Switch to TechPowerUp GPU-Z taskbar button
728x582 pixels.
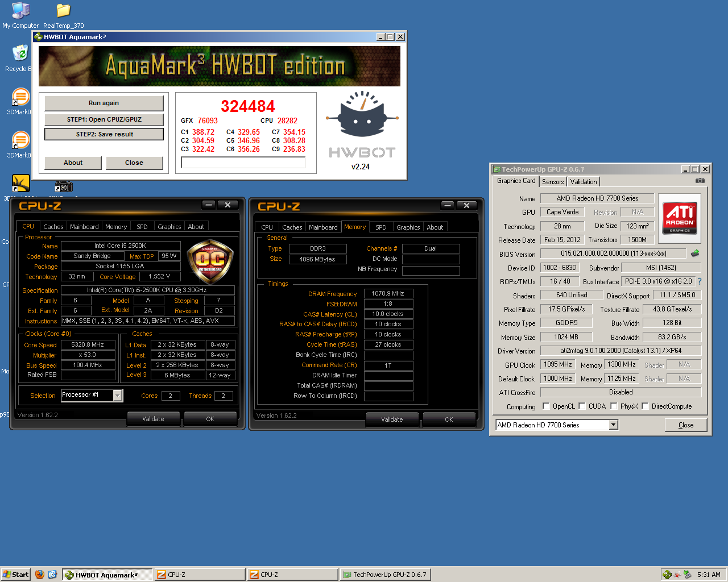click(385, 575)
